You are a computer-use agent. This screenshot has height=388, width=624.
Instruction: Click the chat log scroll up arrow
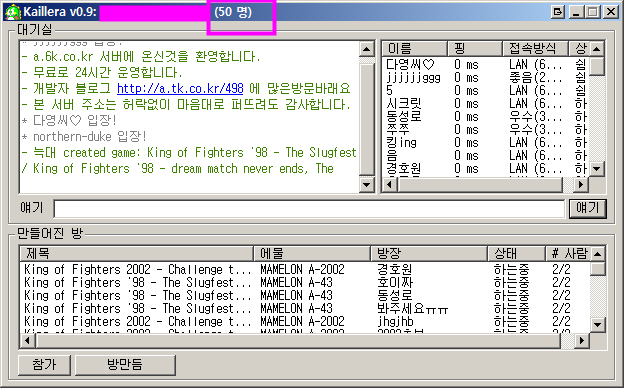click(x=366, y=49)
